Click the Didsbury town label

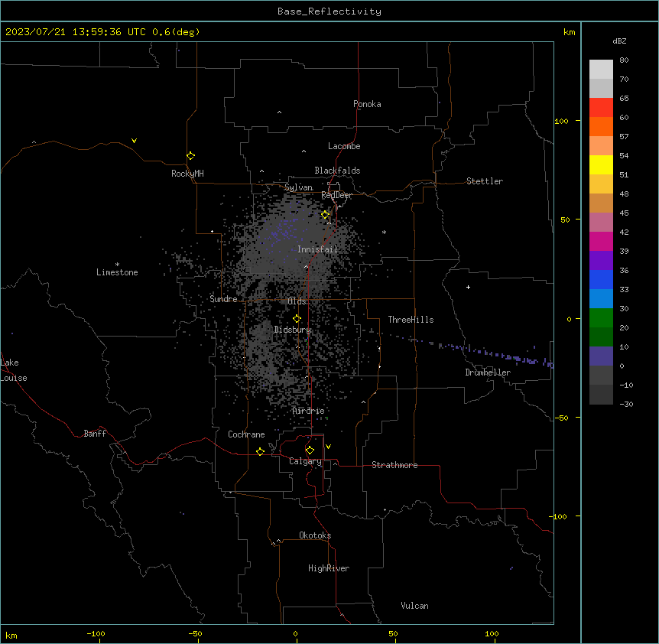click(293, 330)
